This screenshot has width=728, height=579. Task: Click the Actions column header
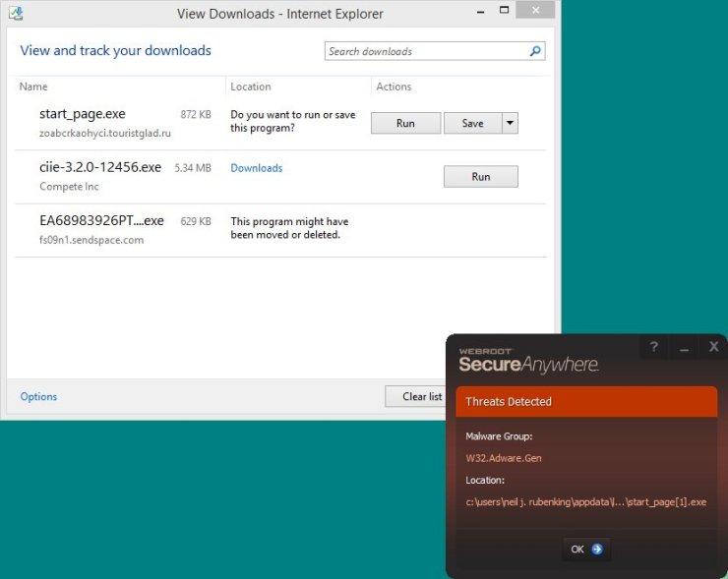(x=394, y=87)
